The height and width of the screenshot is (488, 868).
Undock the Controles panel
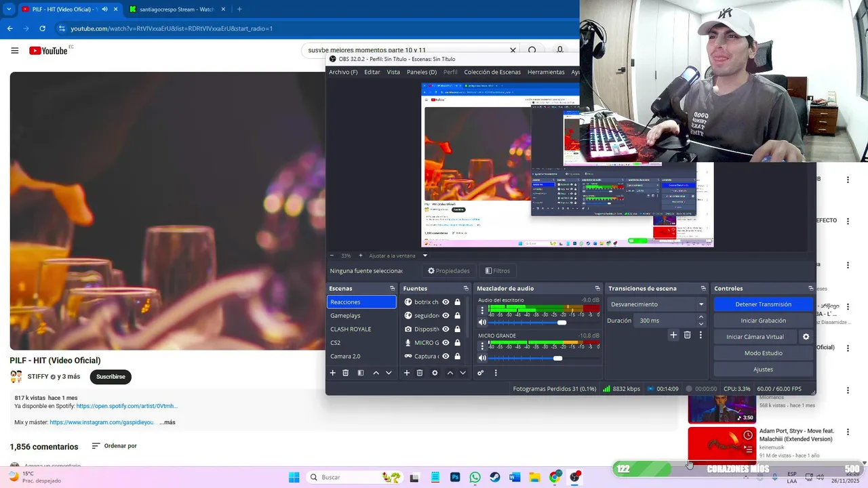coord(810,289)
